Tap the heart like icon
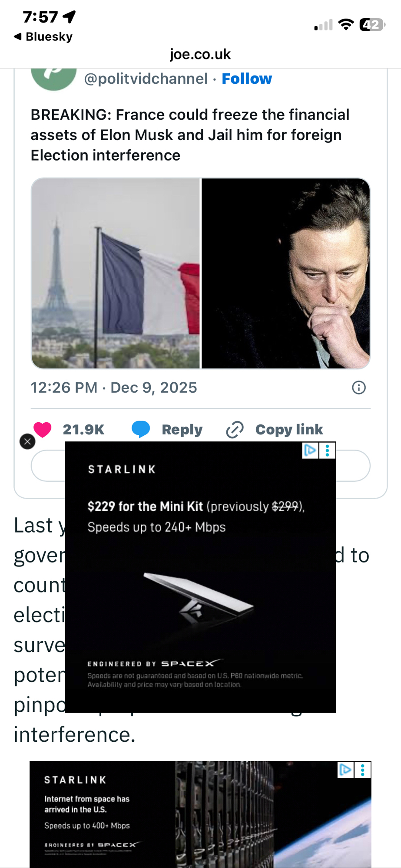The height and width of the screenshot is (868, 401). click(43, 429)
